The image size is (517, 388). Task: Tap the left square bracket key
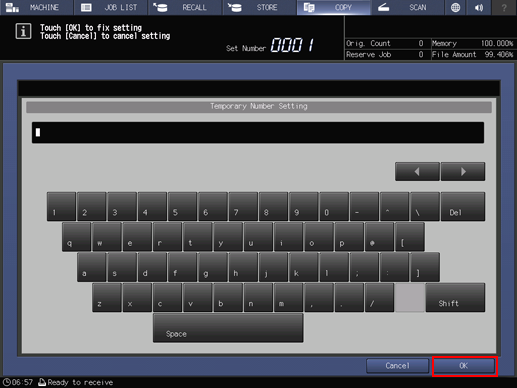[410, 237]
